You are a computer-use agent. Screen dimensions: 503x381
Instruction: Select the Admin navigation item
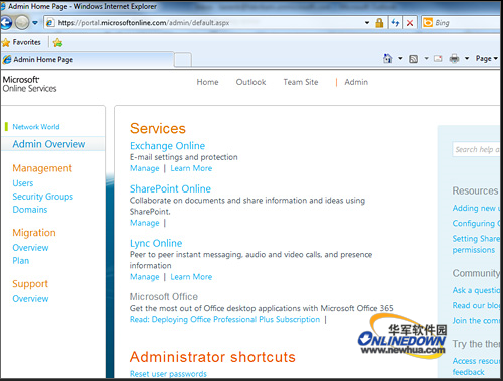click(356, 82)
